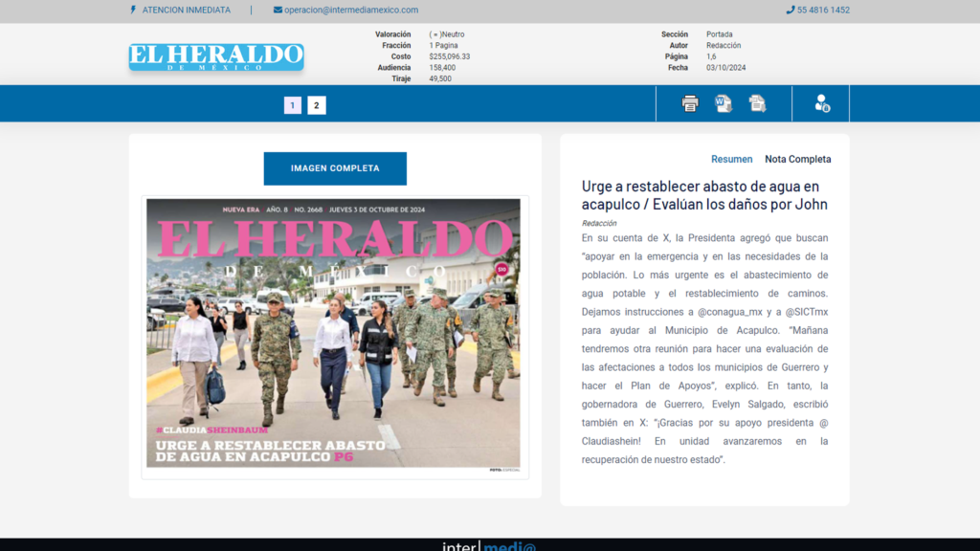Click the printer icon

click(690, 103)
